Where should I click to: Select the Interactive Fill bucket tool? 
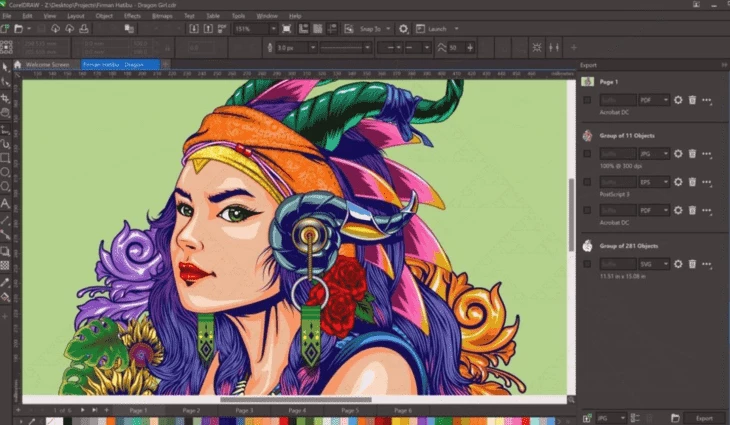(5, 297)
